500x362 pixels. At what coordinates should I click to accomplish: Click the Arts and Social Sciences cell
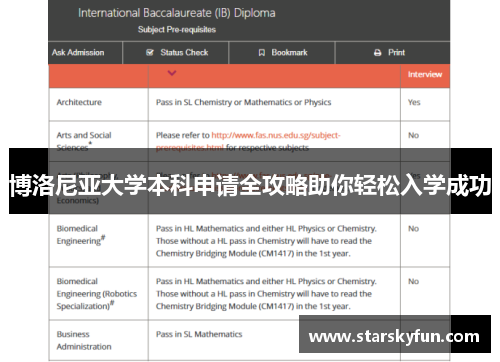coord(99,141)
